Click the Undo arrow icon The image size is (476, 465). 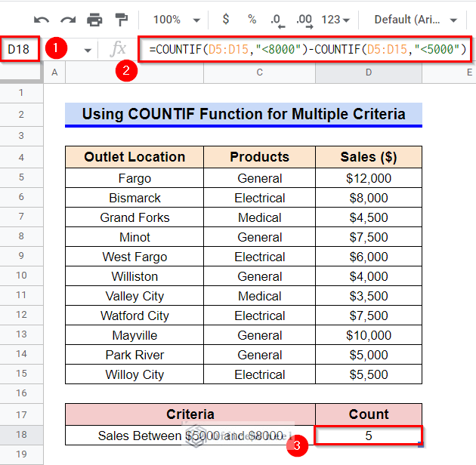click(42, 20)
